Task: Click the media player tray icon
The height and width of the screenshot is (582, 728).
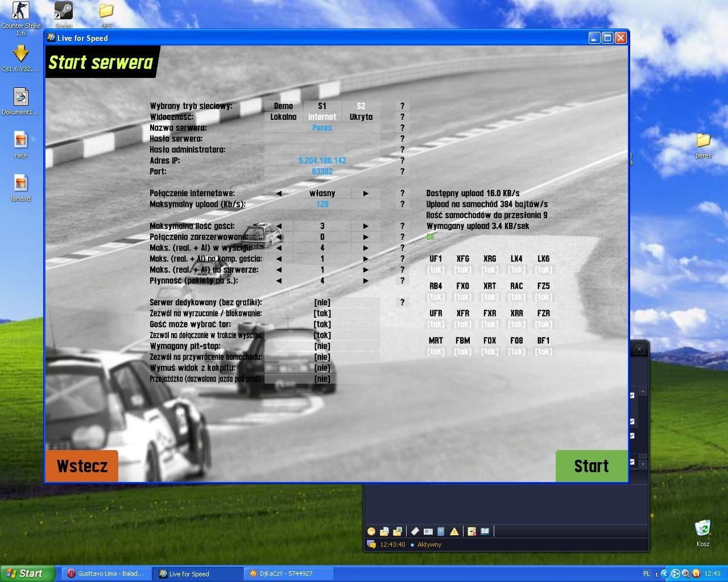Action: pyautogui.click(x=686, y=573)
